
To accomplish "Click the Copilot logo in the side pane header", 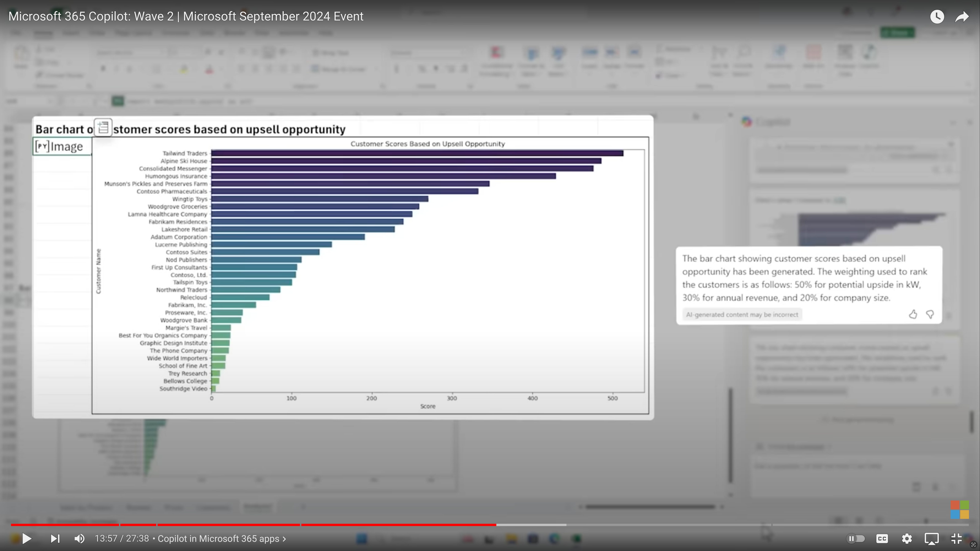I will pos(746,122).
